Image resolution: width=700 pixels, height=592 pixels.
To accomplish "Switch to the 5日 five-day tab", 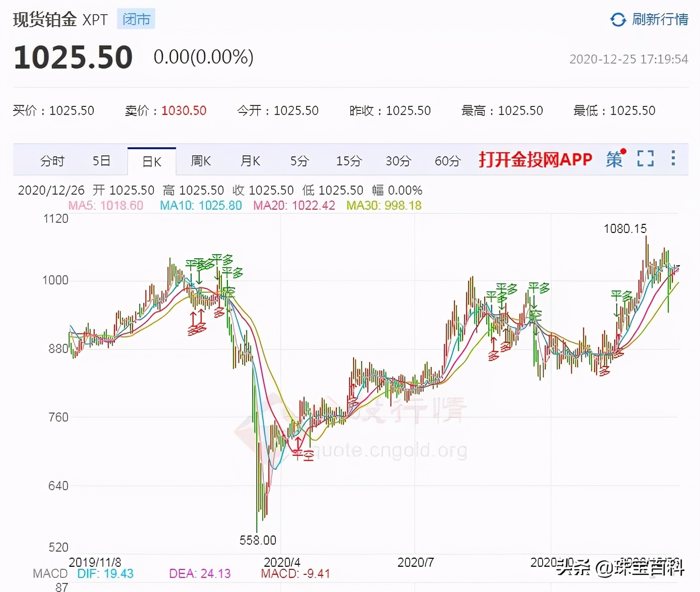I will pyautogui.click(x=101, y=160).
